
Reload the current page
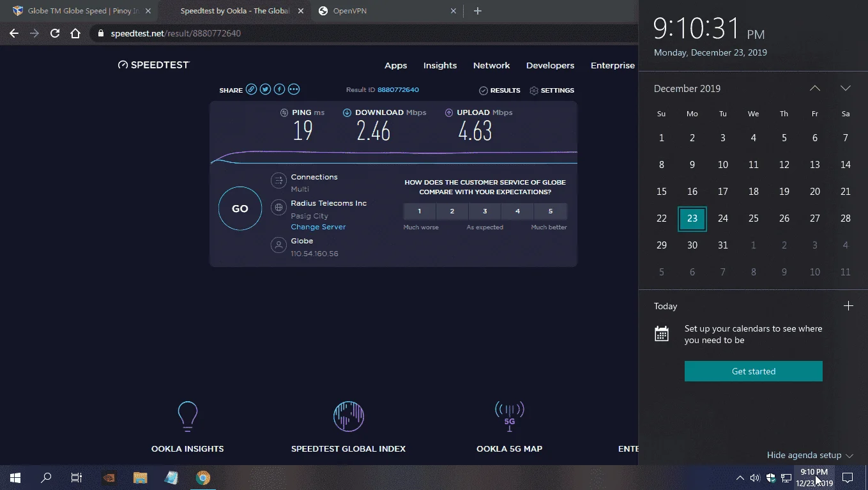pyautogui.click(x=55, y=33)
